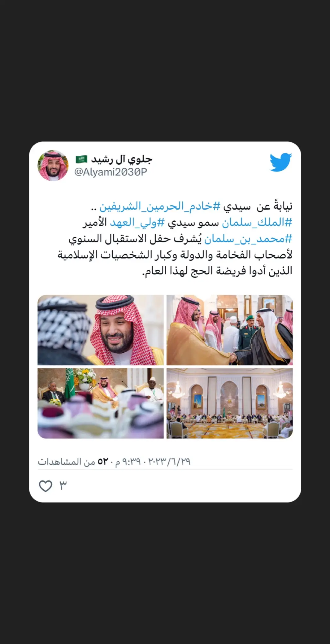Viewport: 330px width, 644px height.
Task: Open the seated meeting photo with flag
Action: point(101,403)
